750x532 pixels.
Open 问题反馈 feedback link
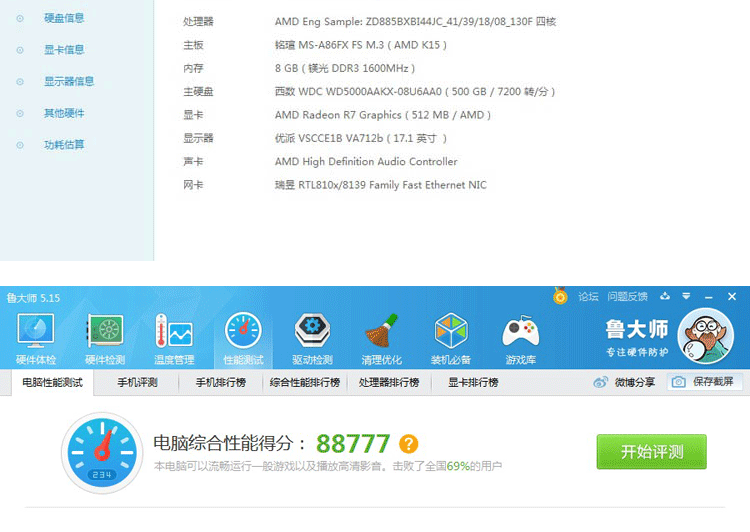pos(628,297)
